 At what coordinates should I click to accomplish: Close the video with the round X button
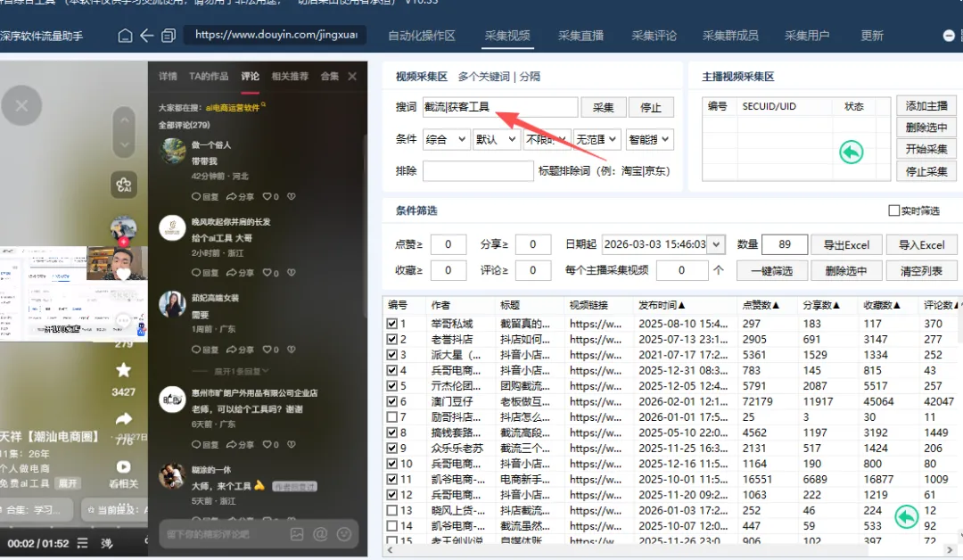21,105
